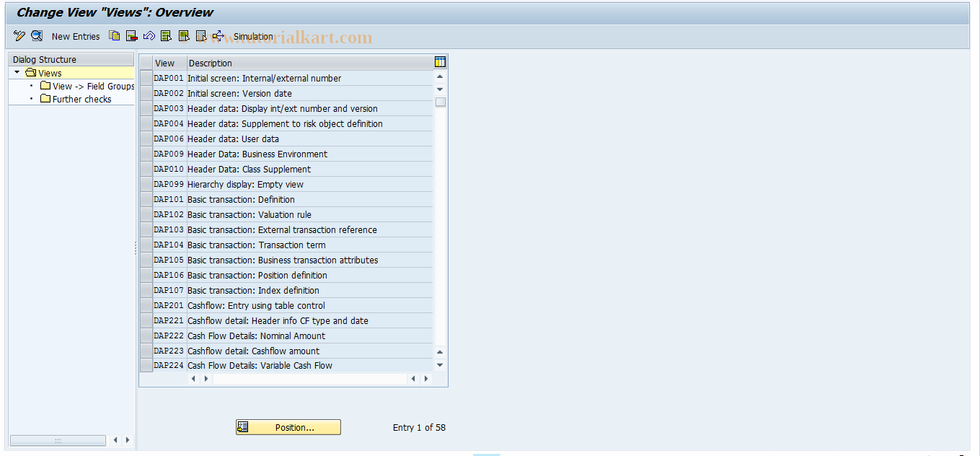
Task: Click 'Basic transaction: Business transaction attributes' cell
Action: pos(310,260)
